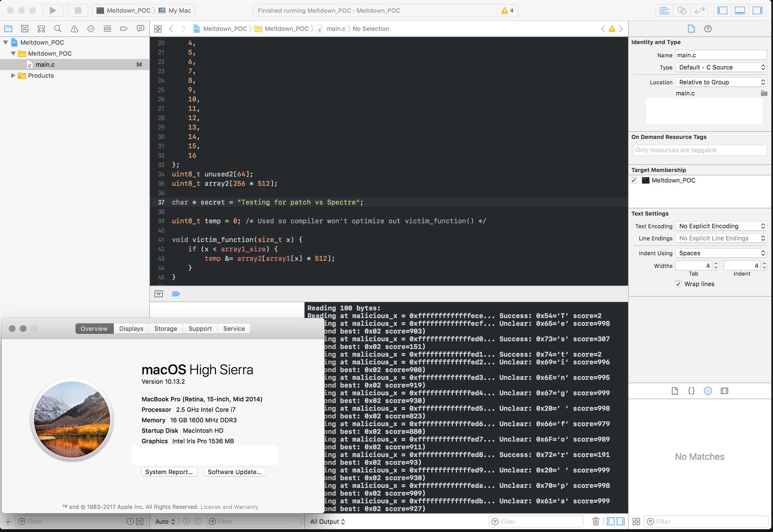The width and height of the screenshot is (773, 532).
Task: Increase Tab width using stepper
Action: click(x=716, y=264)
